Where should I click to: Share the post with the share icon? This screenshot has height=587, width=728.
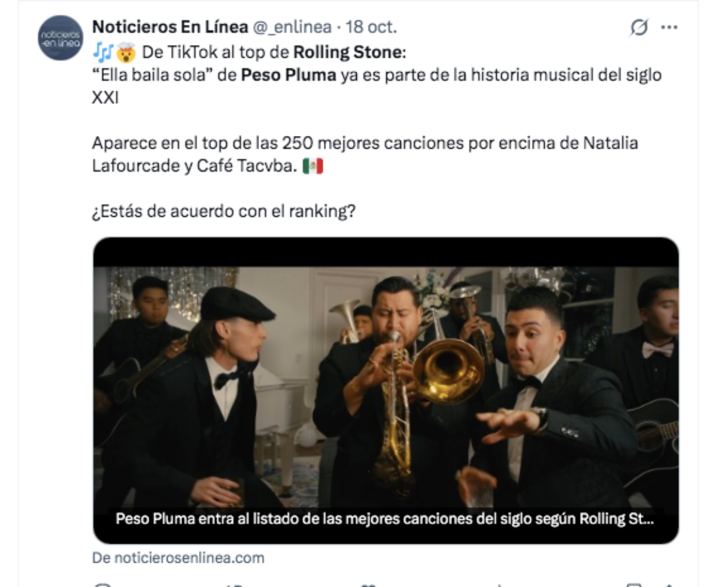click(669, 585)
